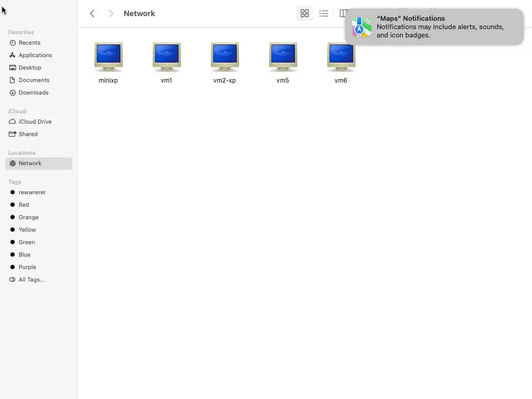Open Applications in the sidebar
532x399 pixels.
(x=38, y=55)
